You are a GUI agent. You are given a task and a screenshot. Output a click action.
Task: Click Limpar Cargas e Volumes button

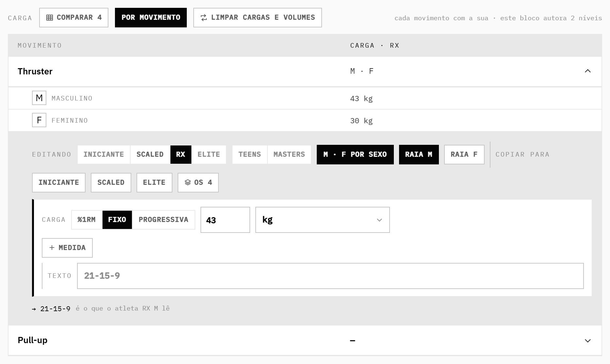pyautogui.click(x=258, y=18)
